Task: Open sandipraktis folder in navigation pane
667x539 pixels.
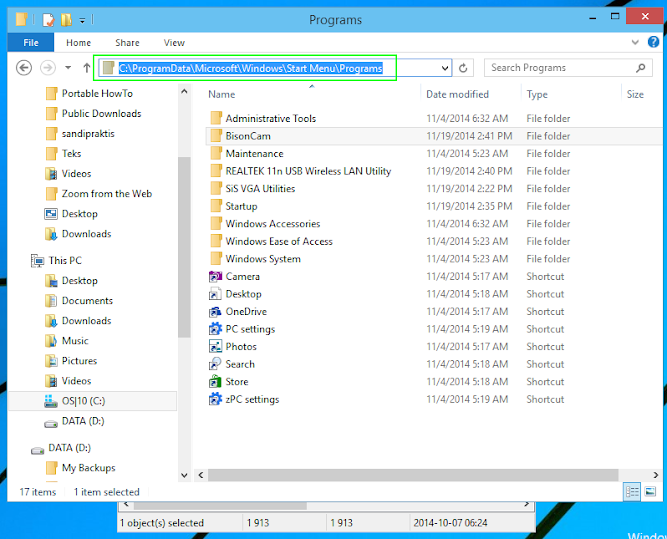Action: point(88,134)
